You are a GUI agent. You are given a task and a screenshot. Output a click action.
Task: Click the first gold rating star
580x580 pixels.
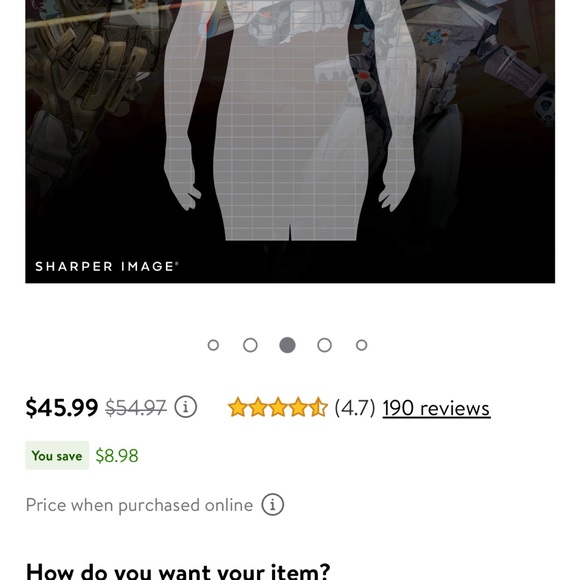237,407
